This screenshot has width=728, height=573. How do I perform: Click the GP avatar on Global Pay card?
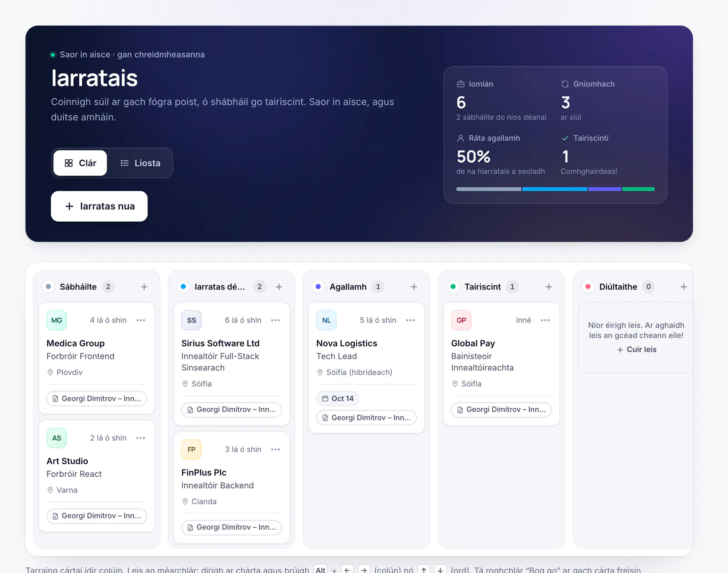(461, 320)
